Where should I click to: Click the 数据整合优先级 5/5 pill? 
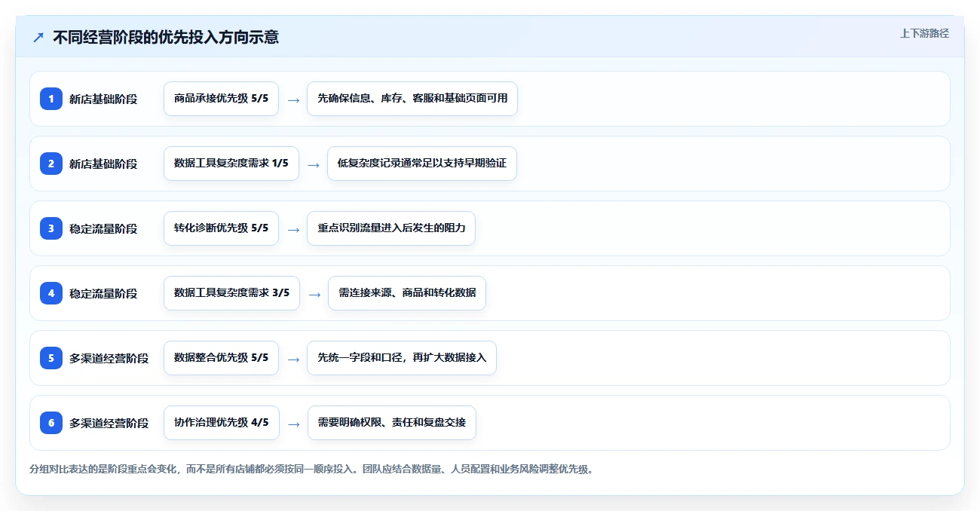[x=221, y=358]
